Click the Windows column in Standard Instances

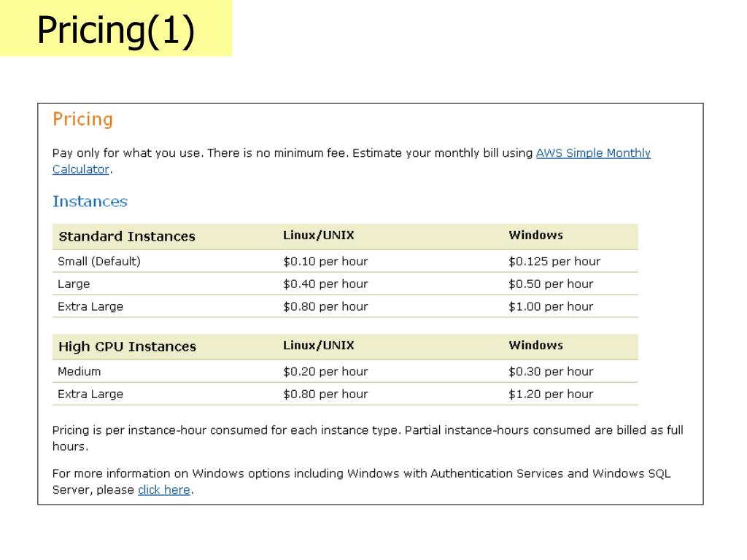536,236
